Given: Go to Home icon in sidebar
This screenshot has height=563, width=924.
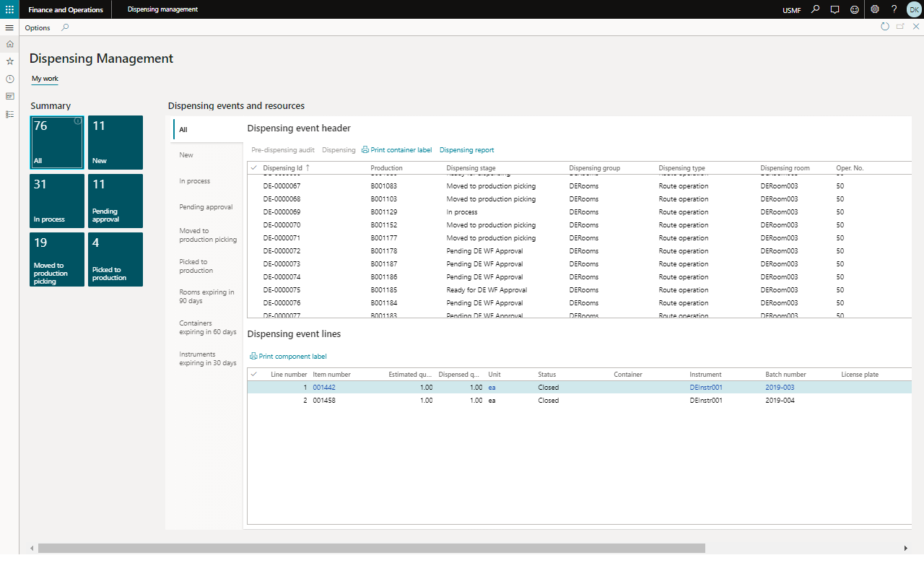Looking at the screenshot, I should (9, 44).
